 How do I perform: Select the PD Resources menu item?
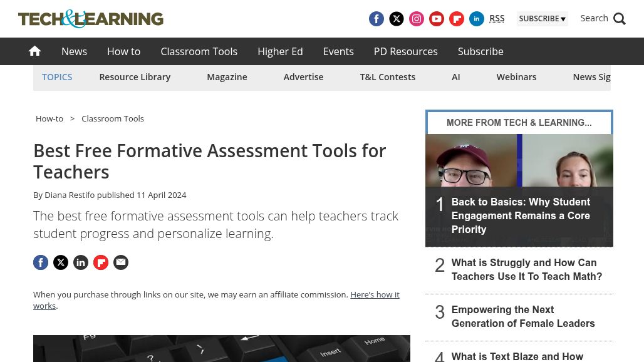click(x=405, y=51)
